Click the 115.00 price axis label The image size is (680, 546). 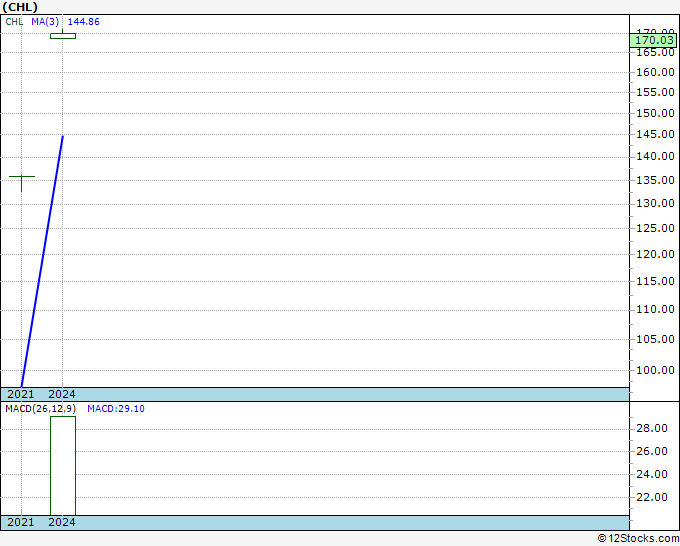655,281
